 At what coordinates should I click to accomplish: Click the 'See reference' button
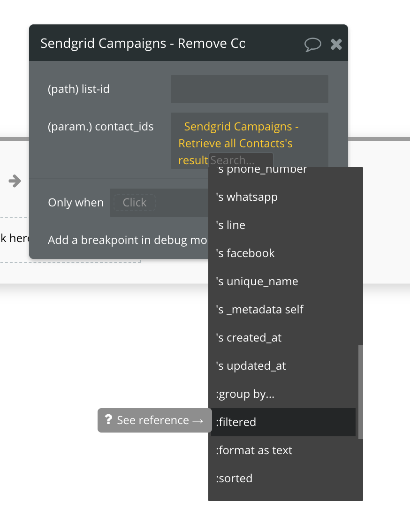point(154,420)
